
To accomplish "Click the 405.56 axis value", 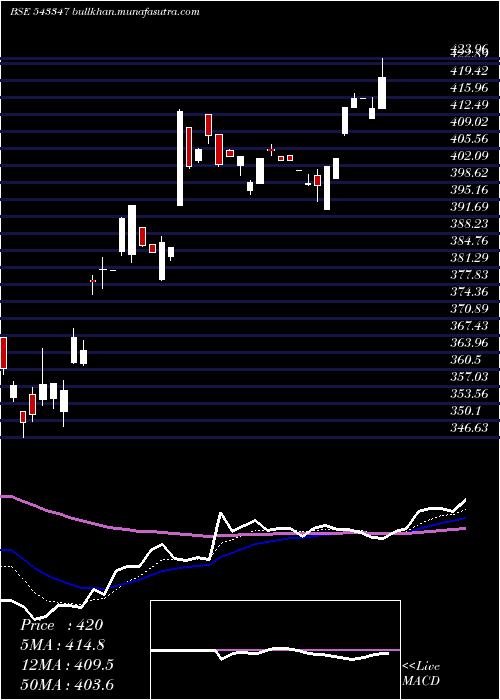I will click(x=469, y=139).
